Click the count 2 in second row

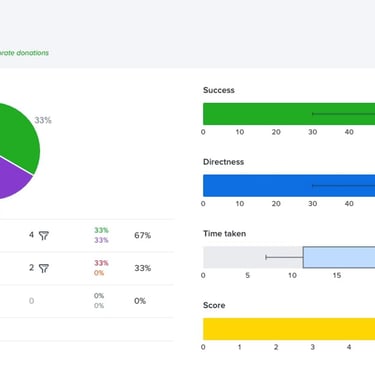31,268
